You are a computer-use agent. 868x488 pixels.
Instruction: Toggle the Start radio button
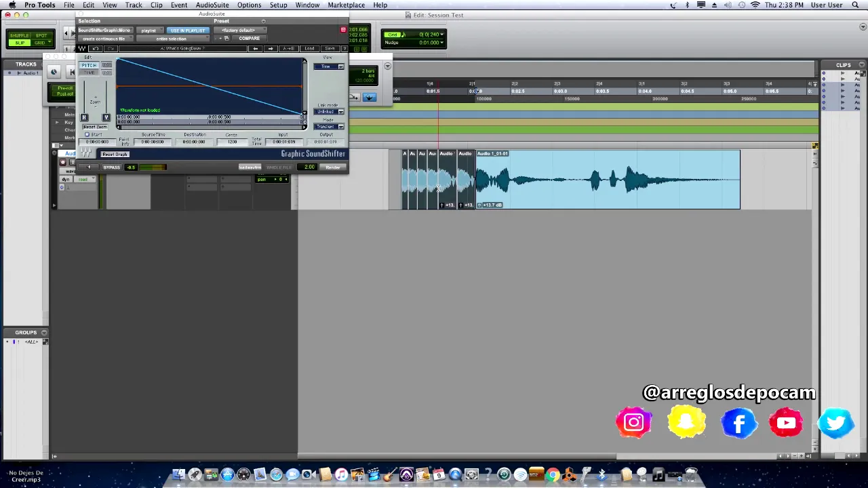87,134
